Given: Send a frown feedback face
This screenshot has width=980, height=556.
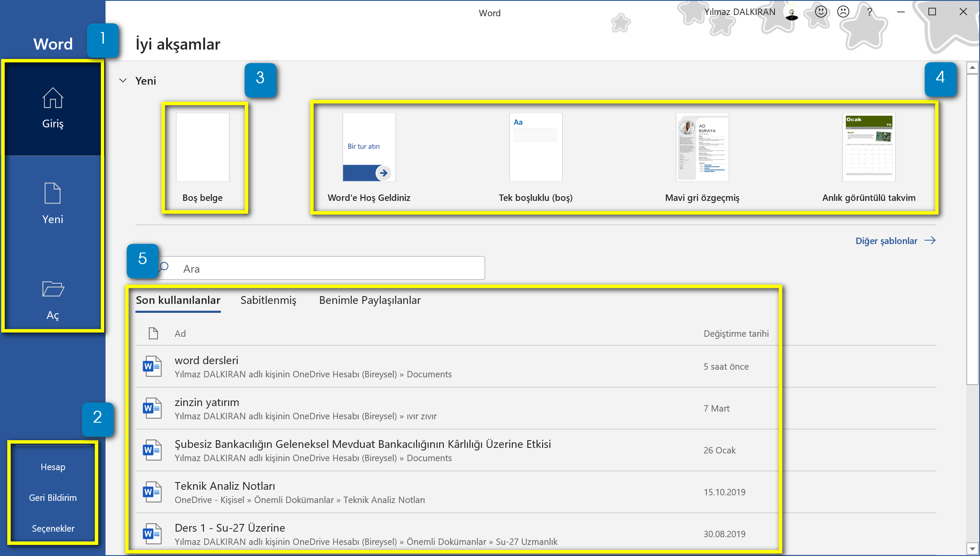Looking at the screenshot, I should point(843,12).
